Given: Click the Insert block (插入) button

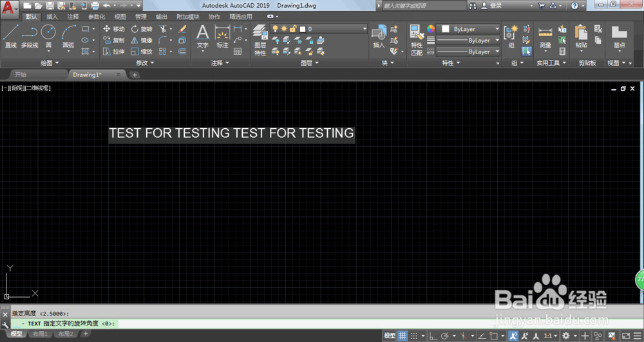Looking at the screenshot, I should [379, 36].
